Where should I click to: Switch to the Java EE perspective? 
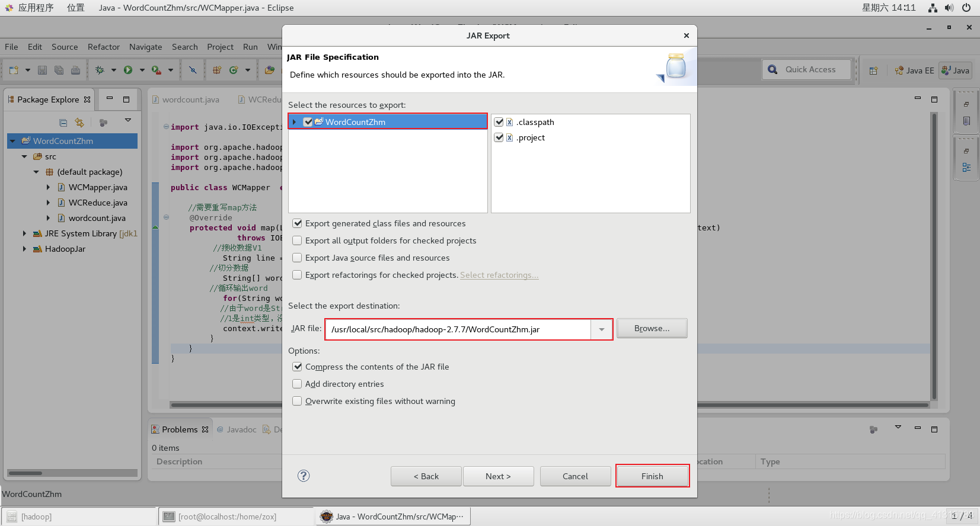(x=914, y=70)
